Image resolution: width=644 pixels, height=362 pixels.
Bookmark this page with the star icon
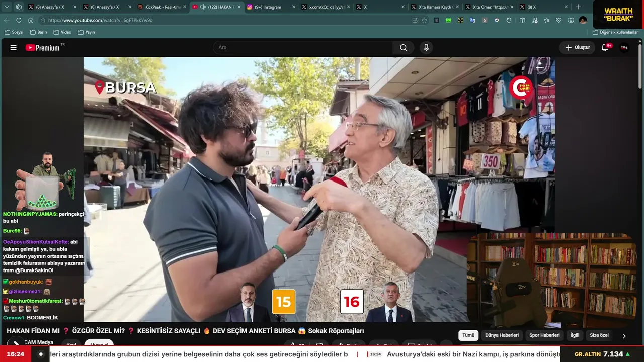pyautogui.click(x=424, y=20)
